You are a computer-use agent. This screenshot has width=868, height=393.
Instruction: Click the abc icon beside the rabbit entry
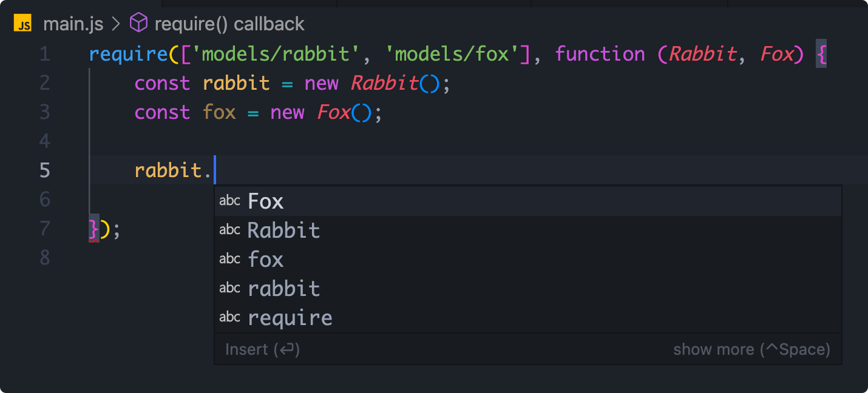pyautogui.click(x=230, y=288)
